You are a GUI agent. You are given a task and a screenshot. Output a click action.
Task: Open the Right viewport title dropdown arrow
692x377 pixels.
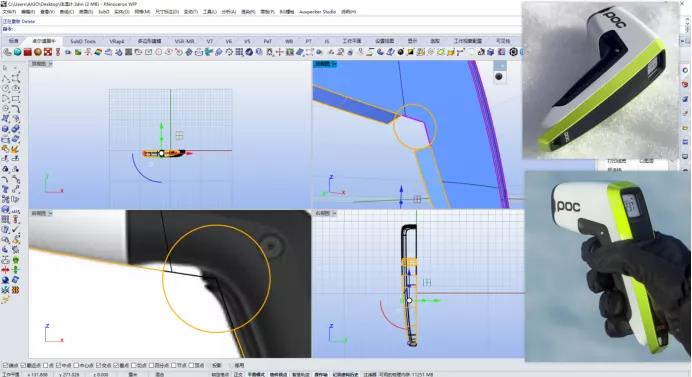pos(334,213)
